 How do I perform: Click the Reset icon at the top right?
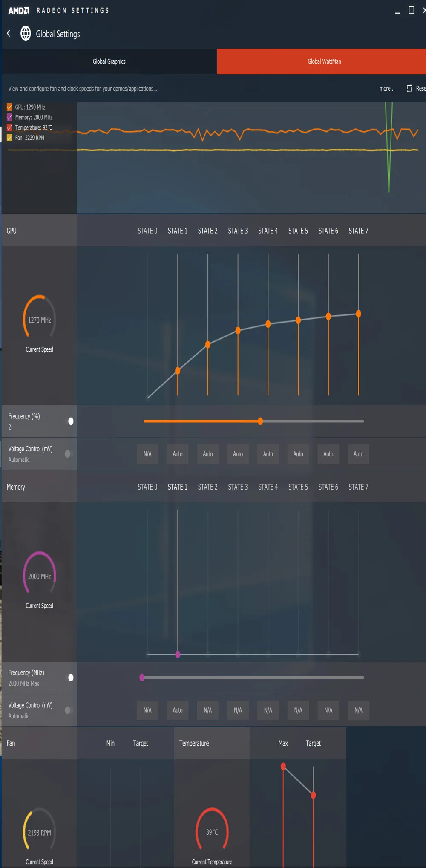click(x=409, y=88)
